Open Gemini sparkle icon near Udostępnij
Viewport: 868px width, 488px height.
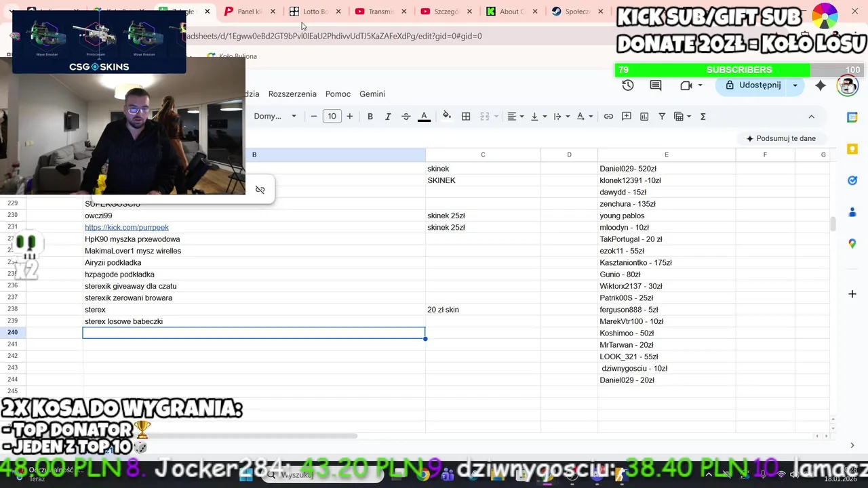[x=821, y=85]
